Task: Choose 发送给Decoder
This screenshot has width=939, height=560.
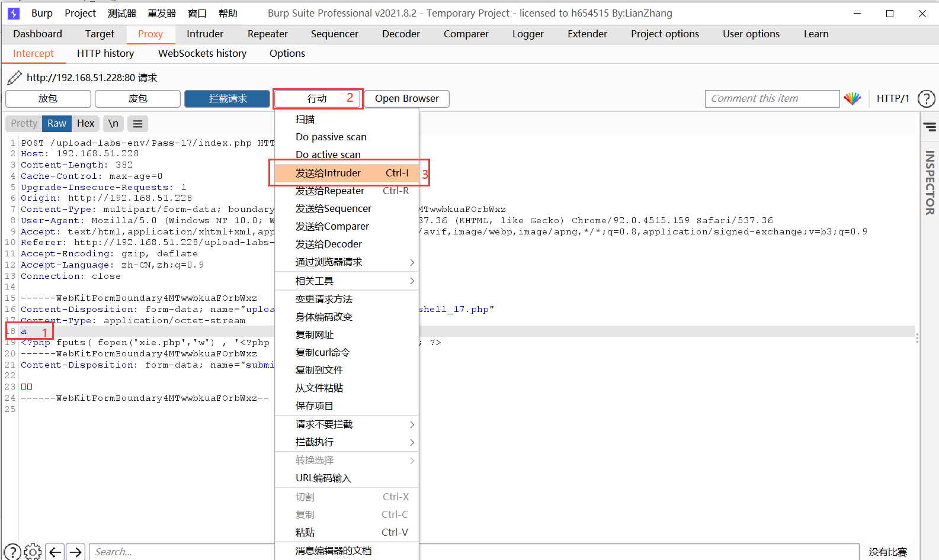Action: (347, 244)
